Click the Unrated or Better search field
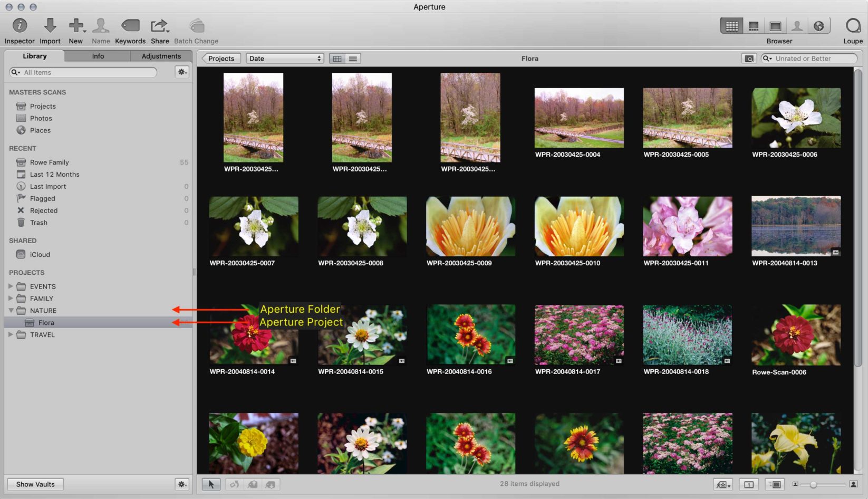Viewport: 868px width, 499px height. coord(809,59)
